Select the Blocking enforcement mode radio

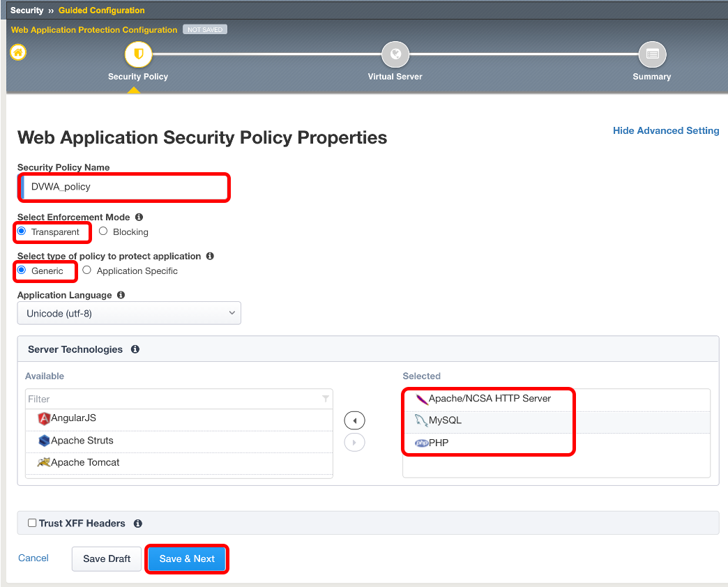tap(103, 231)
